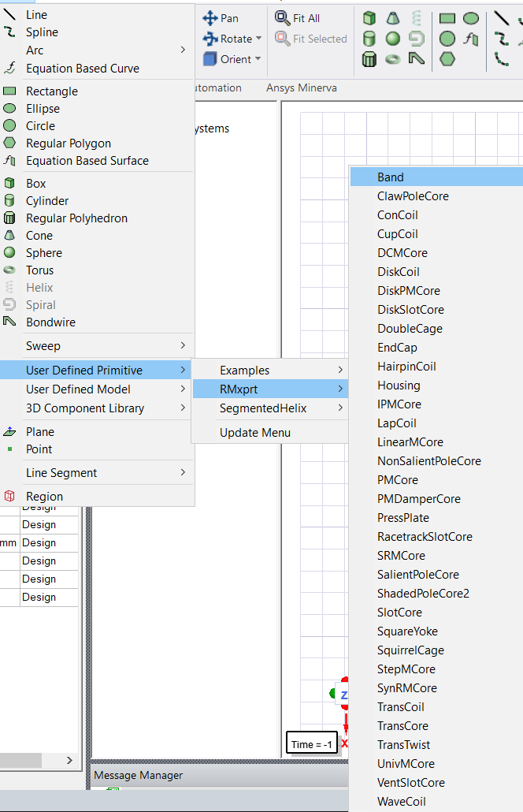Expand the Arc submenu
523x812 pixels.
(x=183, y=50)
